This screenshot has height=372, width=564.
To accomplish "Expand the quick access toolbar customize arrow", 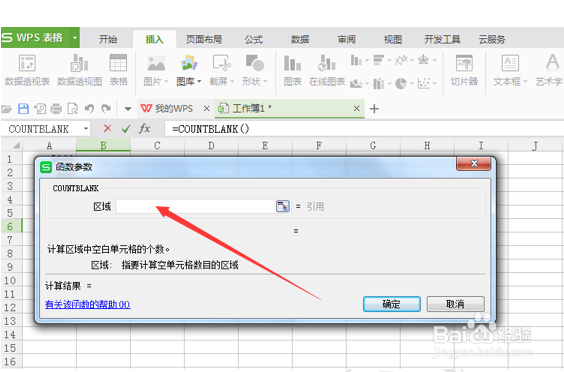I will pos(128,108).
